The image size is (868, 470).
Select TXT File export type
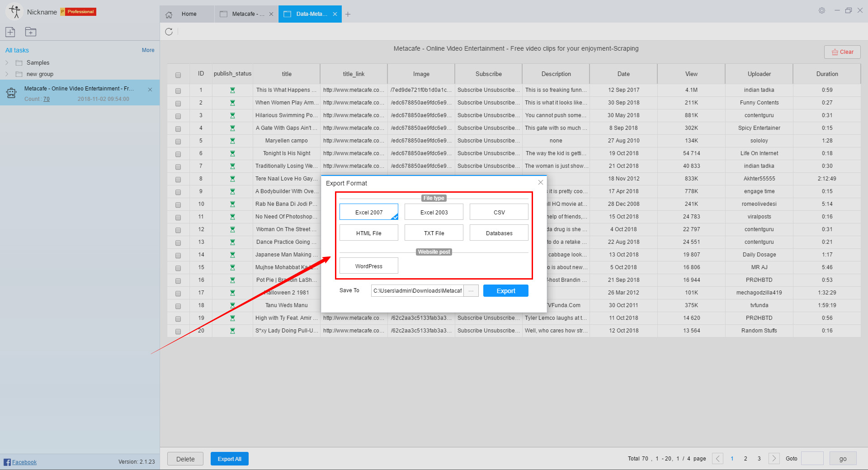[434, 233]
